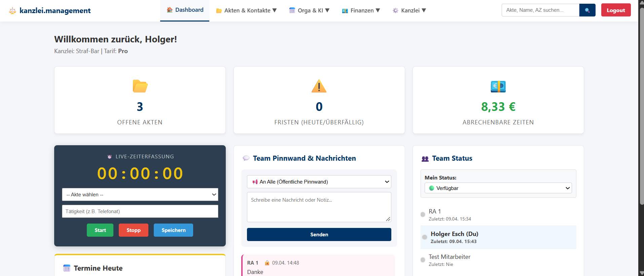Click the 00:00:00 timer display
The height and width of the screenshot is (276, 644).
(x=140, y=173)
